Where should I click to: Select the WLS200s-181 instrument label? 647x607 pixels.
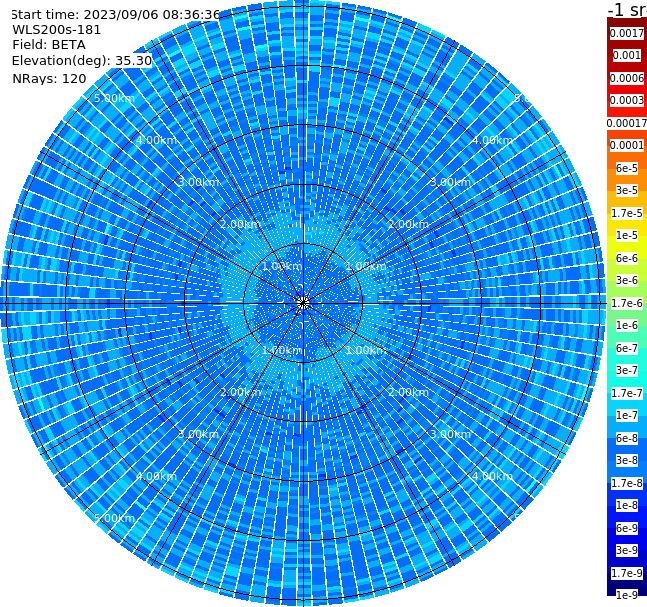click(x=57, y=30)
